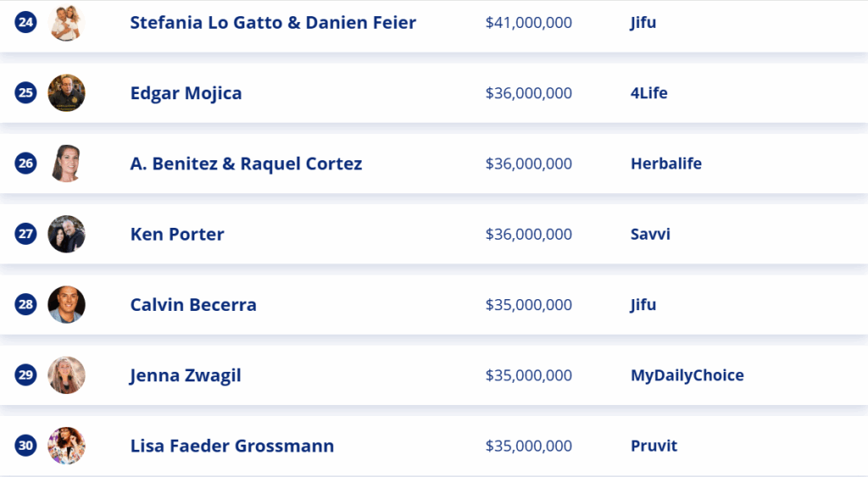Click the Ken Porter name link

click(177, 234)
